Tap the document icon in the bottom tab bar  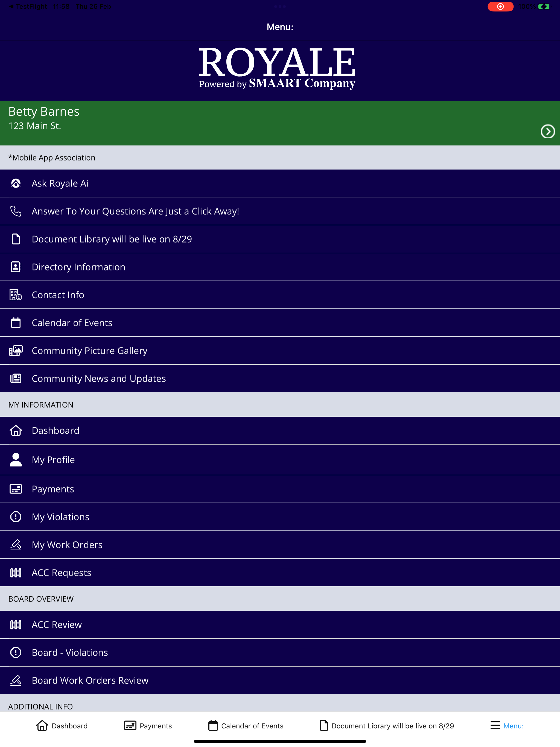pos(324,725)
